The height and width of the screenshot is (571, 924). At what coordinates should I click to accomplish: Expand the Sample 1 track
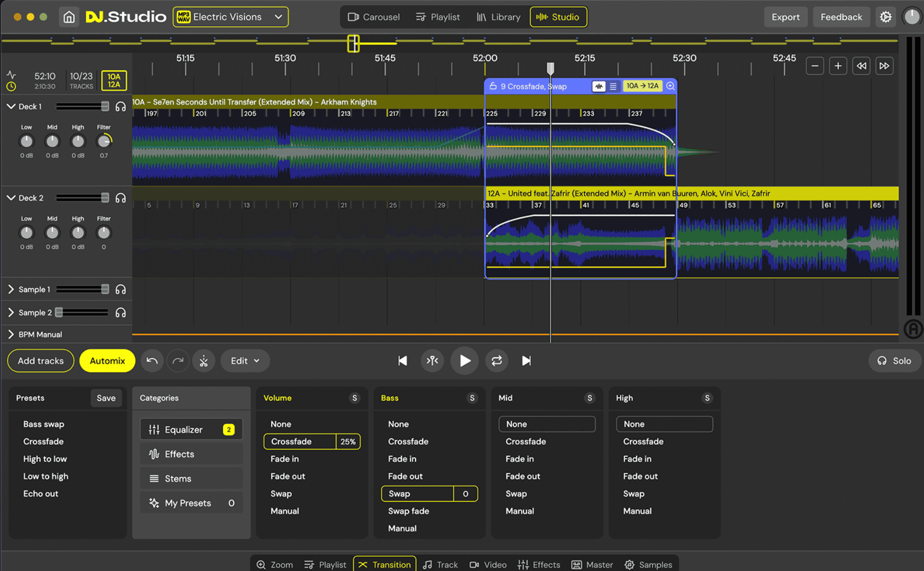tap(11, 289)
